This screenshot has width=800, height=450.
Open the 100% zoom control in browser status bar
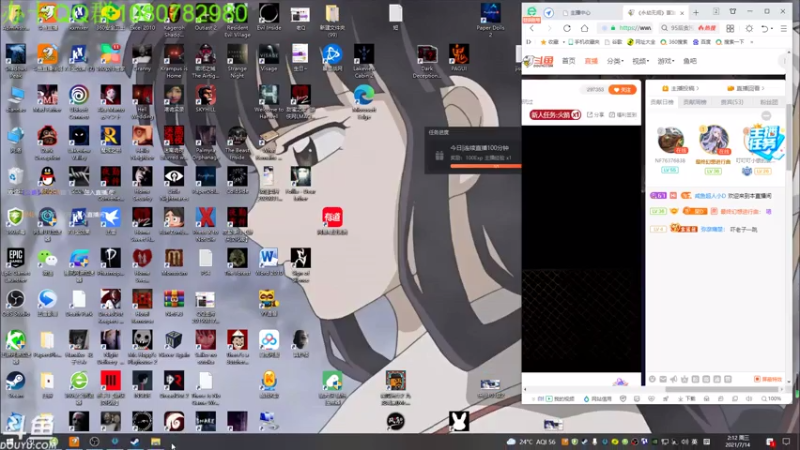point(771,398)
